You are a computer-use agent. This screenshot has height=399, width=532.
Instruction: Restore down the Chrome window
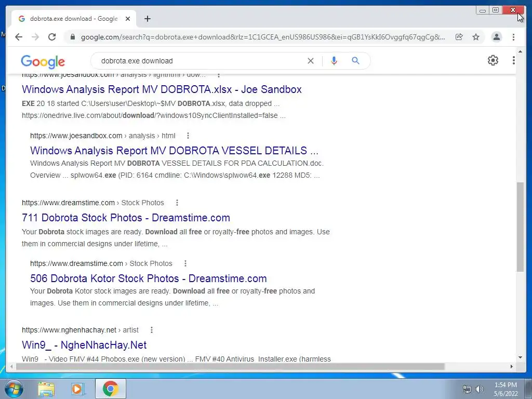coord(496,10)
